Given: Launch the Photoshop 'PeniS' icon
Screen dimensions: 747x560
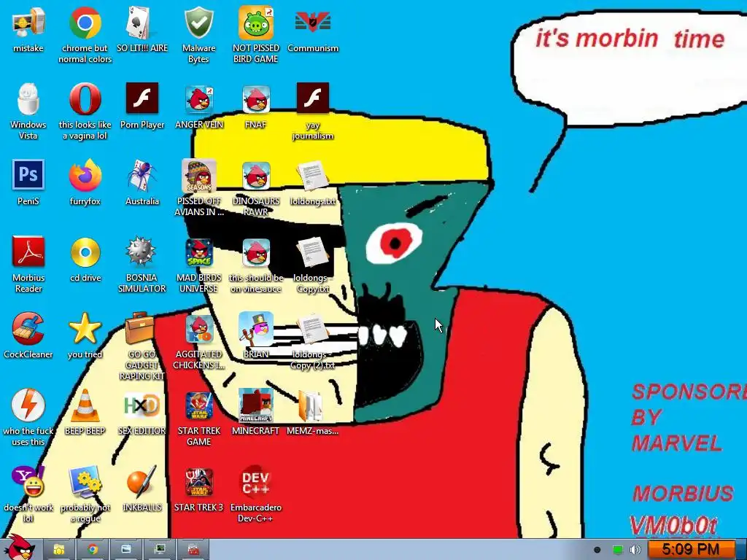Looking at the screenshot, I should 28,175.
